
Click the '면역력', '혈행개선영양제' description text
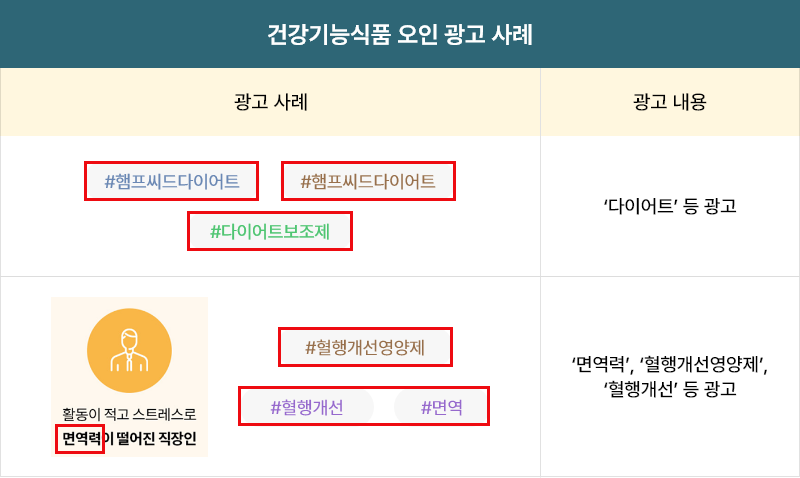(670, 364)
